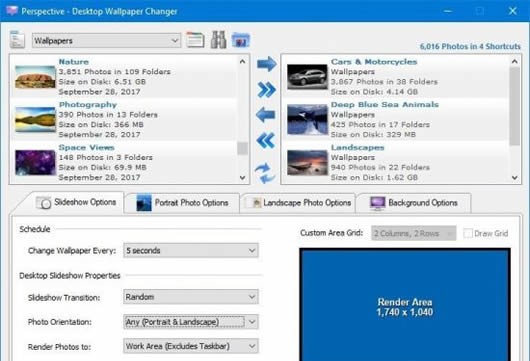The image size is (530, 361).
Task: Click the circular swap arrows icon
Action: tap(265, 173)
